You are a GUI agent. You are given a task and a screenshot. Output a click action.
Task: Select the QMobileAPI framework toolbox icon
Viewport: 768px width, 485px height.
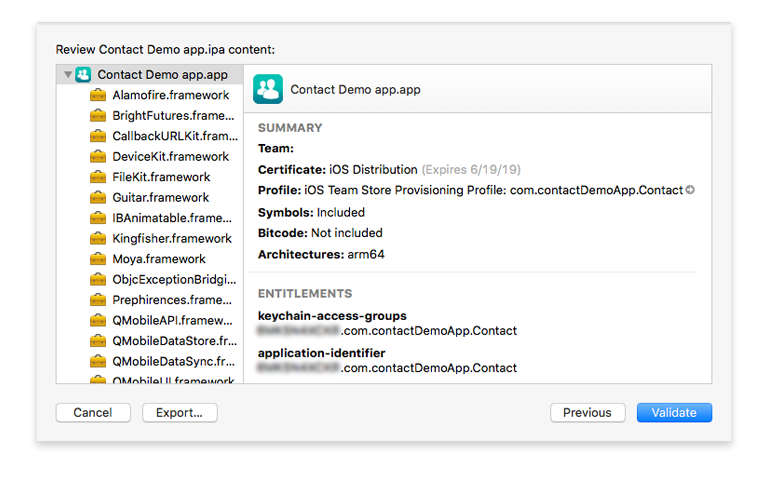98,320
